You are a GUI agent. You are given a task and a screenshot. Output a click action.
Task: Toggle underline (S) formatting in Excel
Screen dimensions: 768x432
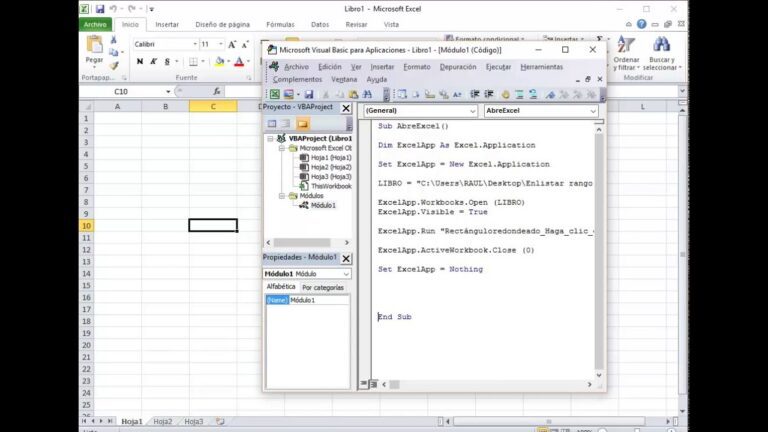(x=167, y=61)
